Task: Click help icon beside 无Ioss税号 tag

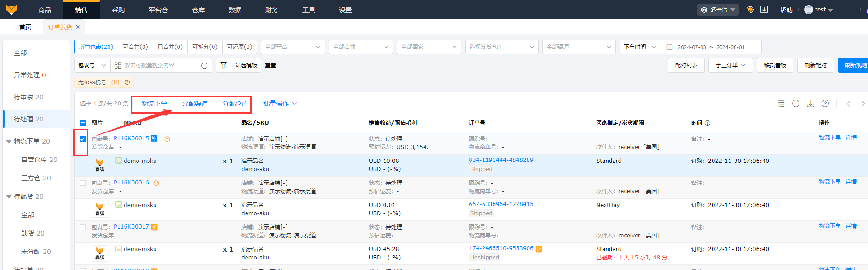Action: [x=127, y=82]
